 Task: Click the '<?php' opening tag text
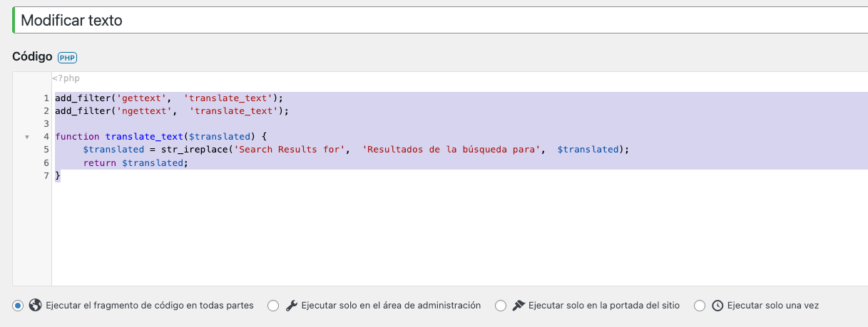click(x=66, y=78)
